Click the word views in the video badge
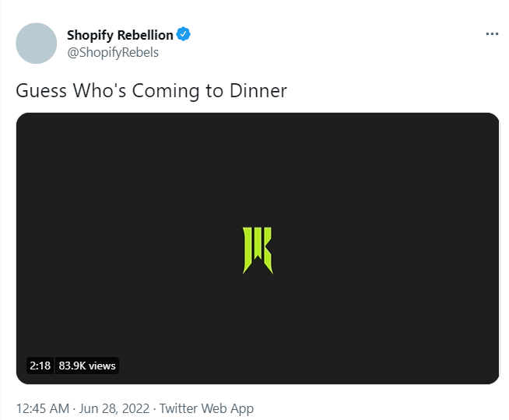Screen dimensions: 509x420 click(x=102, y=366)
